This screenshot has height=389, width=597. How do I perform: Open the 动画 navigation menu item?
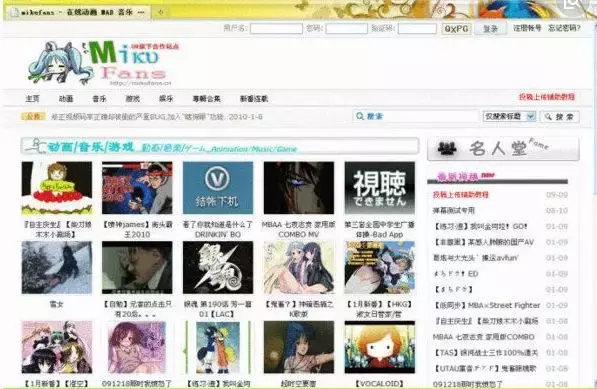(x=66, y=99)
